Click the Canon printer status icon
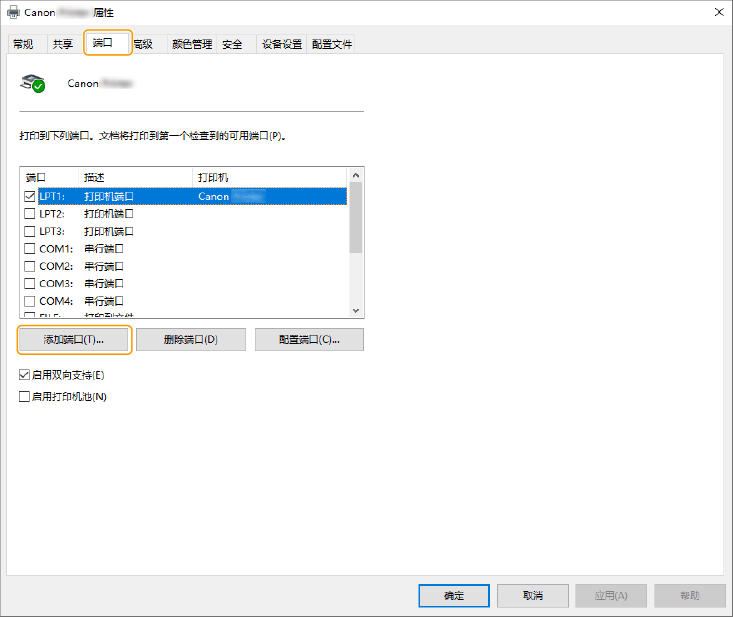Screen dimensions: 733x617 pos(33,84)
